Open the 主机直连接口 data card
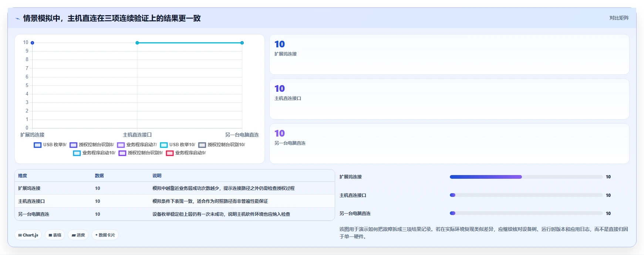The height and width of the screenshot is (255, 644). tap(449, 99)
